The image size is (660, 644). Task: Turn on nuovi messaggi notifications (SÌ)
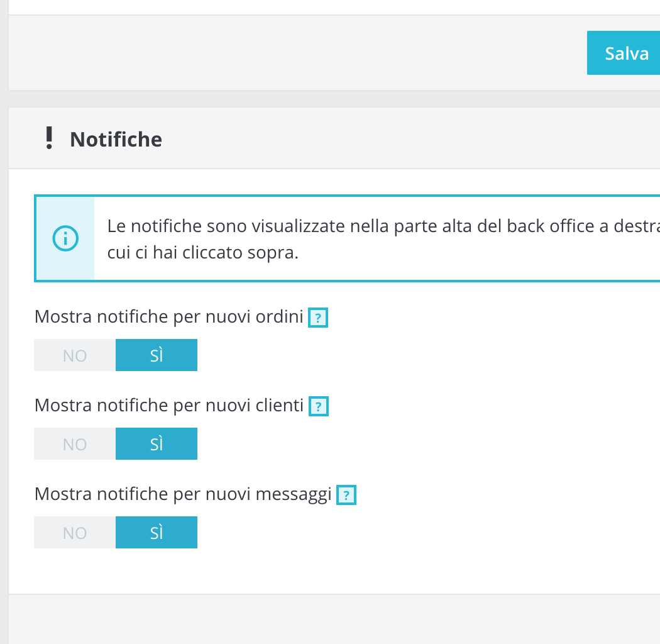pos(157,533)
